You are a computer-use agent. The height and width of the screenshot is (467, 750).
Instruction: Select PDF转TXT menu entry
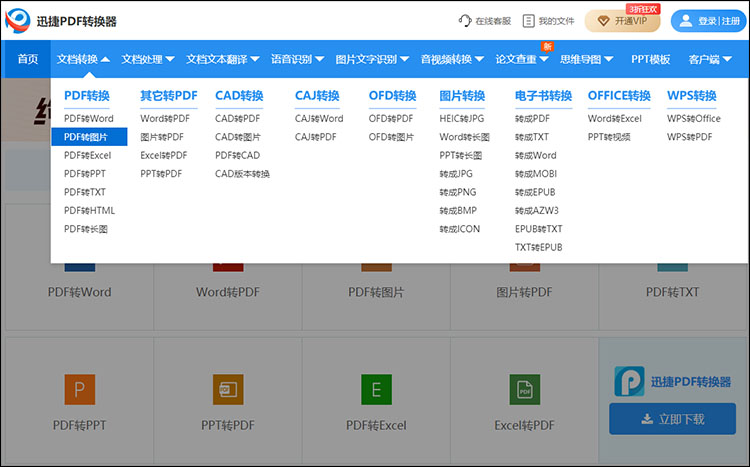click(85, 192)
